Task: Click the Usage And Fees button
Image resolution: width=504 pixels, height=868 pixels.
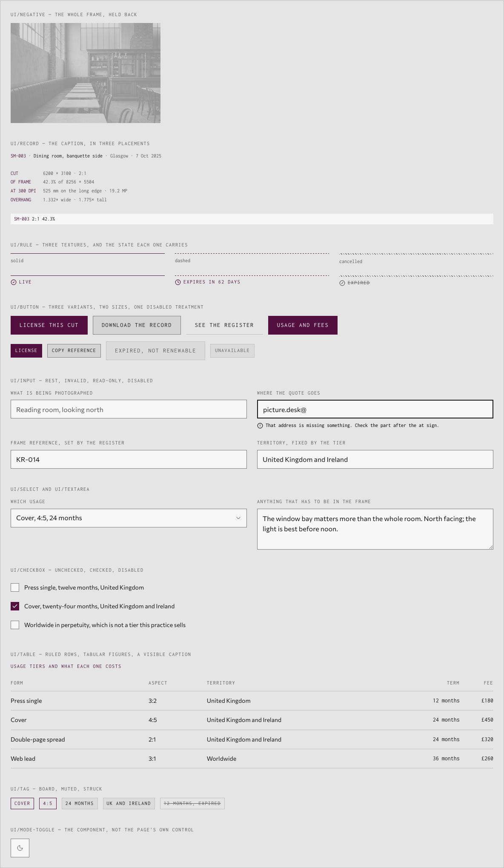Action: (x=303, y=325)
